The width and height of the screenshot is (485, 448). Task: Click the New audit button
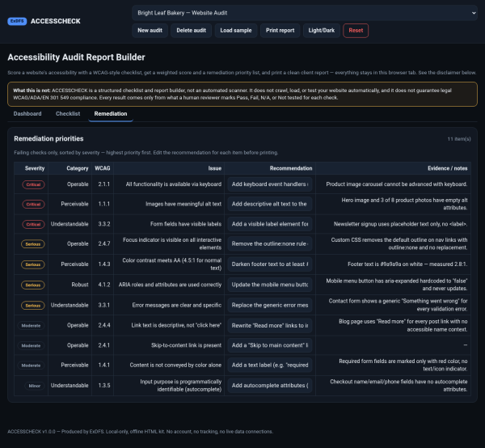[x=150, y=31]
